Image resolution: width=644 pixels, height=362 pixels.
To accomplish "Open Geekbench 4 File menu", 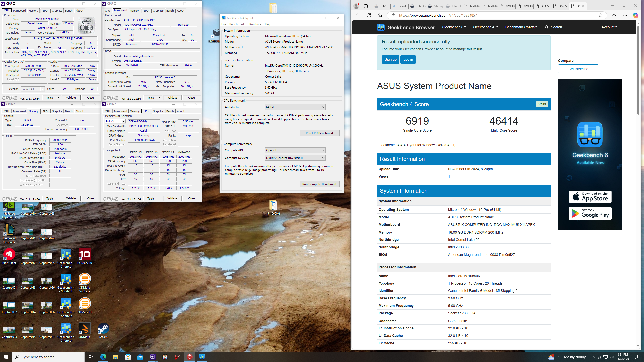I will [x=224, y=24].
